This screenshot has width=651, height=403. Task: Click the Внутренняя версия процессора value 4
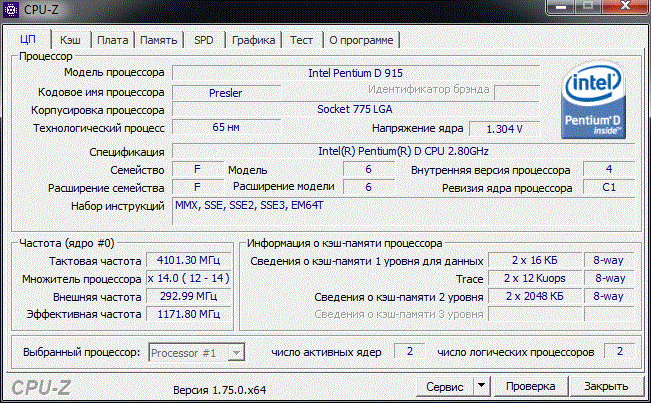[609, 169]
